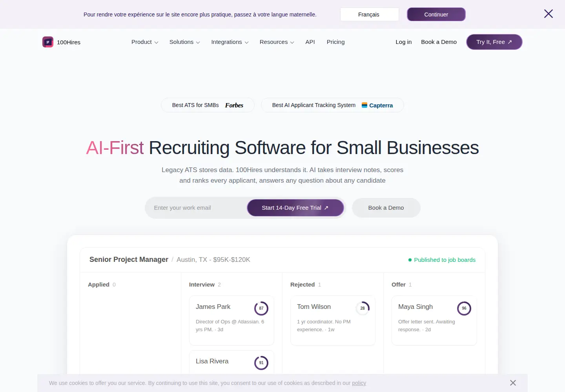Click the Senior Project Manager job title
This screenshot has width=565, height=392.
pos(129,260)
